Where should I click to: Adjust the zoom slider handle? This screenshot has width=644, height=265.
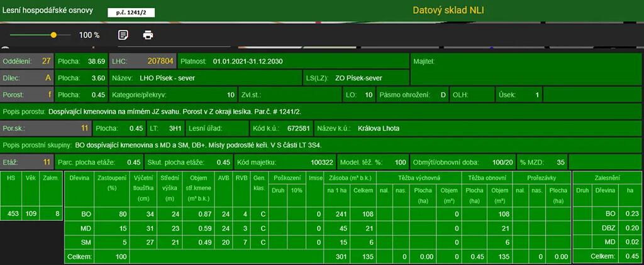pos(53,35)
